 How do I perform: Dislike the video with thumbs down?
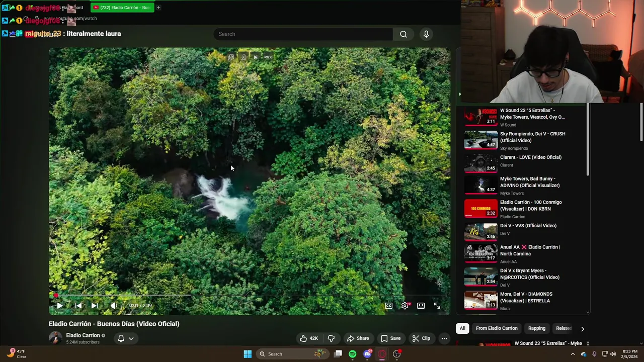331,338
